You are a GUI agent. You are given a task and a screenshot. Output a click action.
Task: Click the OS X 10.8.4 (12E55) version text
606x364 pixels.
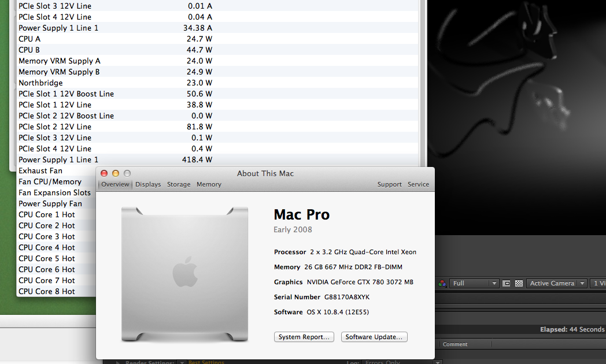338,312
